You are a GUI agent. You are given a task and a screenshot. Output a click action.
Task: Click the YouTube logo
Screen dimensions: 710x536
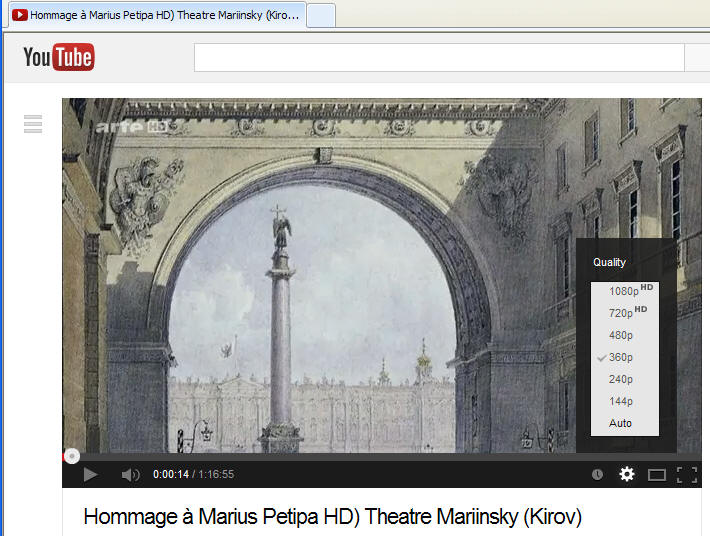(58, 58)
